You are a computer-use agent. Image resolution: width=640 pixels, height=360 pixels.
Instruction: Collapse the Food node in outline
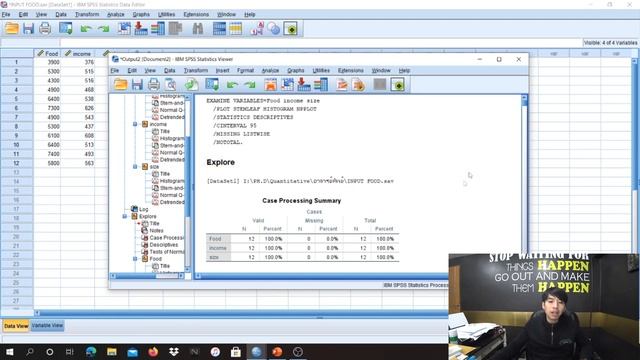pos(135,259)
